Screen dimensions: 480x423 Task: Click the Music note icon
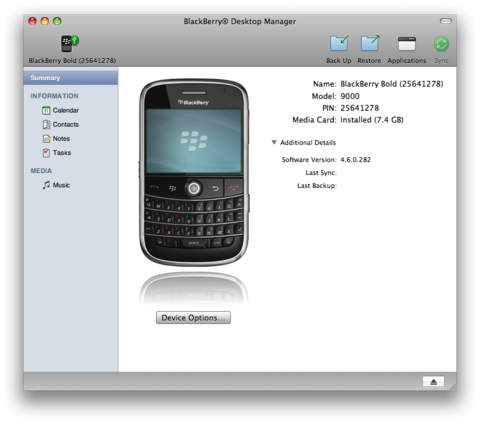tap(46, 185)
